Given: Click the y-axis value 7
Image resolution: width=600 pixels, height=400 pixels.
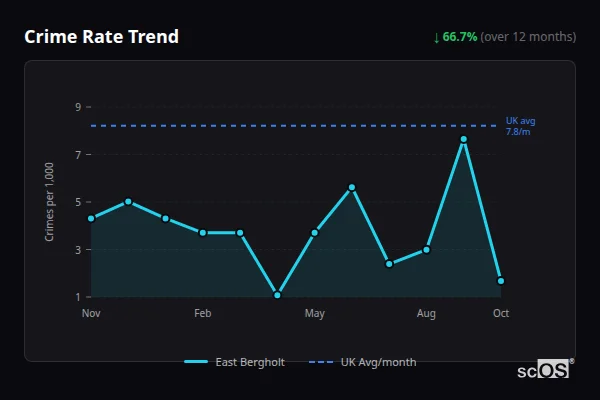Looking at the screenshot, I should 78,155.
